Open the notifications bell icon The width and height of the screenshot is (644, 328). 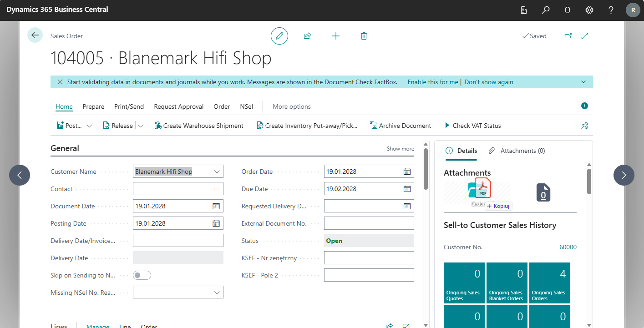pyautogui.click(x=568, y=10)
